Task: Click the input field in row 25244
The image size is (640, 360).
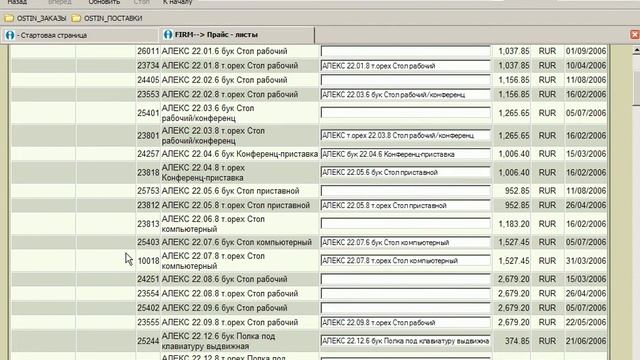Action: pos(405,341)
